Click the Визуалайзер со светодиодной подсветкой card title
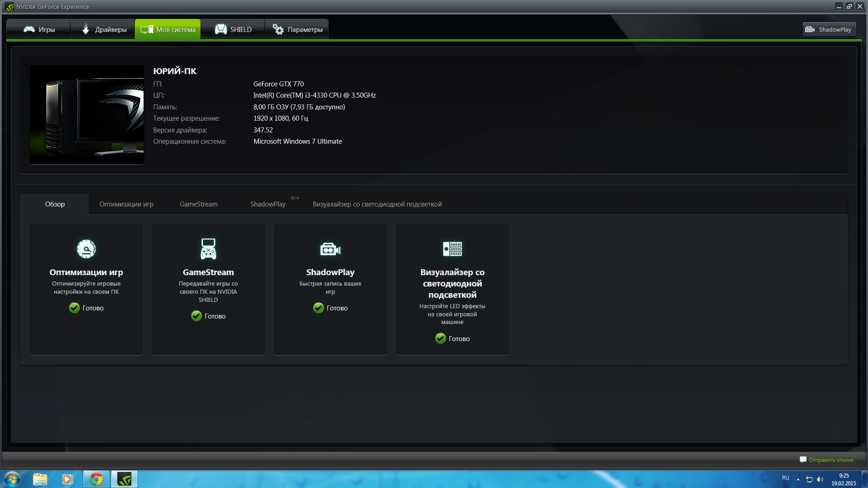 (453, 284)
